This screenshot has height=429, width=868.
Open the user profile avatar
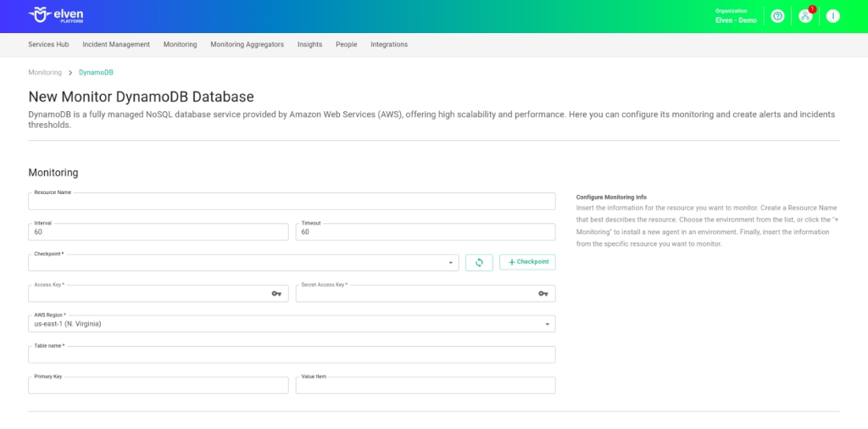(832, 16)
